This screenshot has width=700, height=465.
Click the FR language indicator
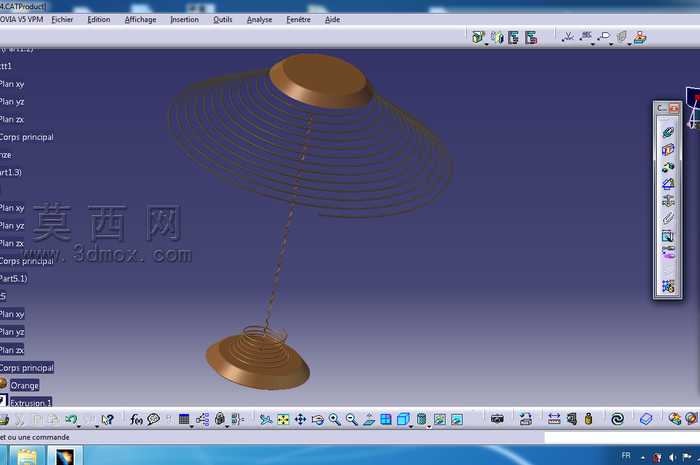[626, 456]
